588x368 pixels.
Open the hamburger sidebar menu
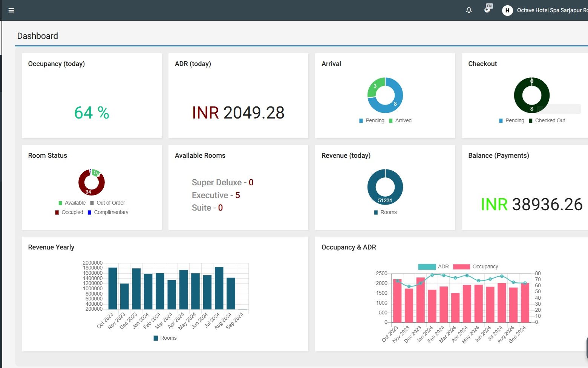point(11,10)
